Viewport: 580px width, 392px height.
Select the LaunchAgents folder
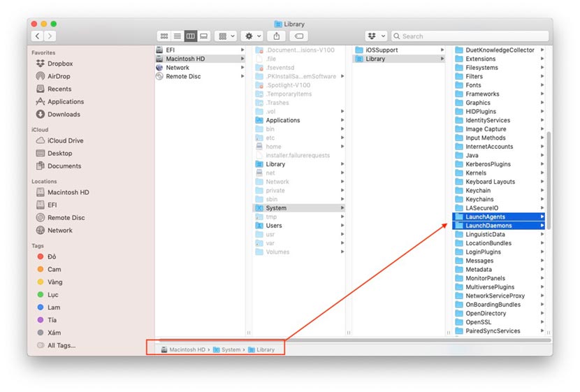coord(499,217)
